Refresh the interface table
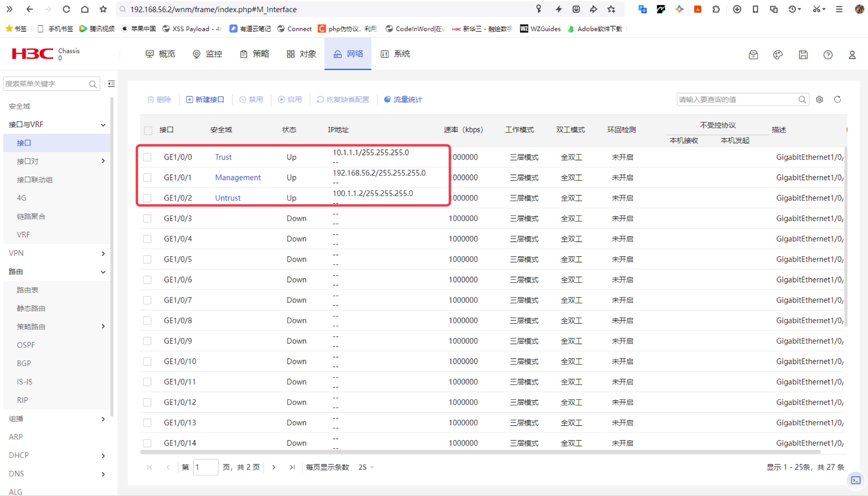The height and width of the screenshot is (496, 868). coord(837,99)
